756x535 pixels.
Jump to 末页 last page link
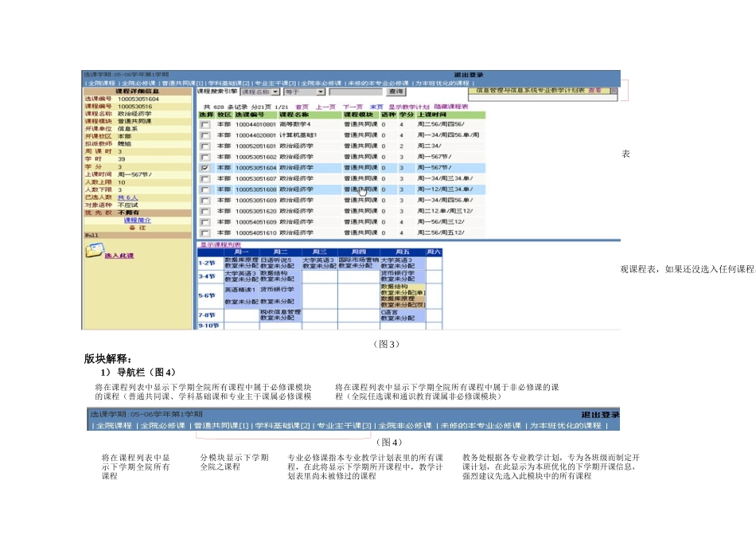(376, 107)
